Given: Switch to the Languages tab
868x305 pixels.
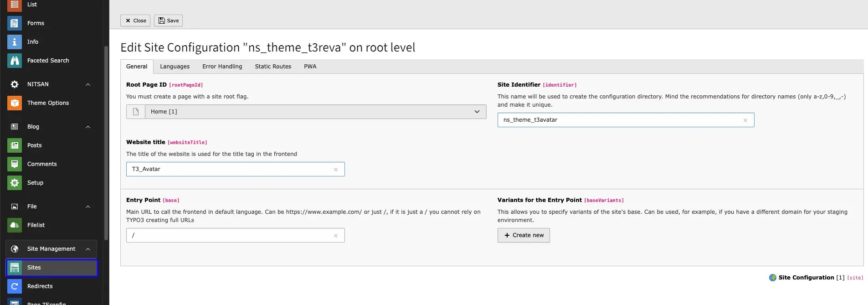Looking at the screenshot, I should (175, 67).
